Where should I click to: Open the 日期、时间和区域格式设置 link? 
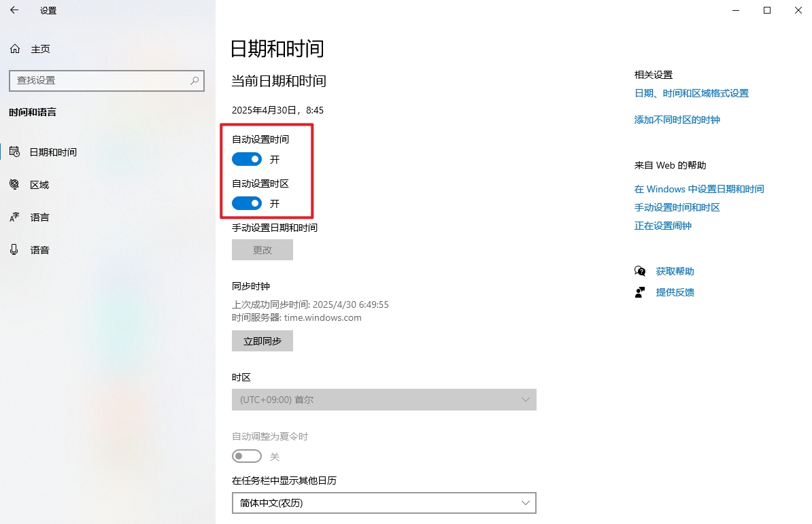pyautogui.click(x=692, y=93)
